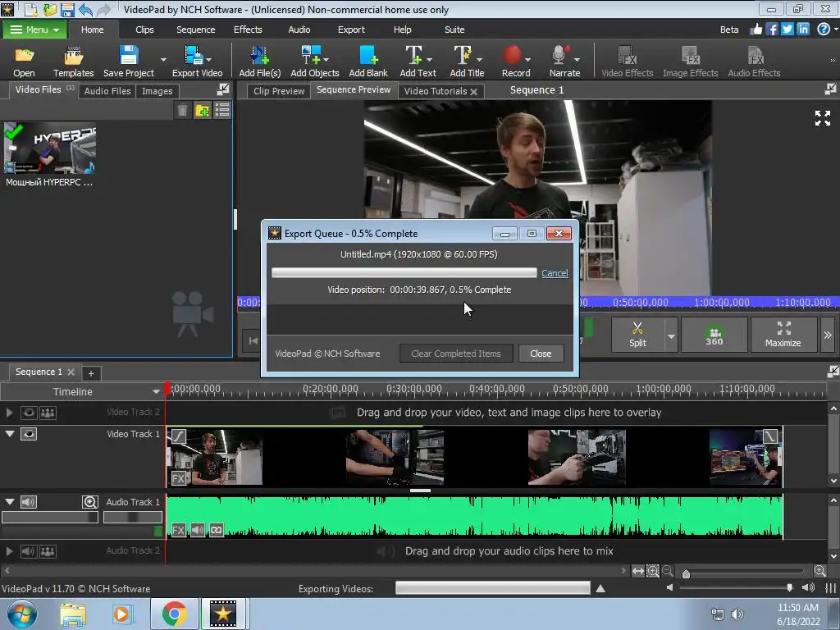
Task: Mute Audio Track 2 speaker toggle
Action: [x=29, y=551]
